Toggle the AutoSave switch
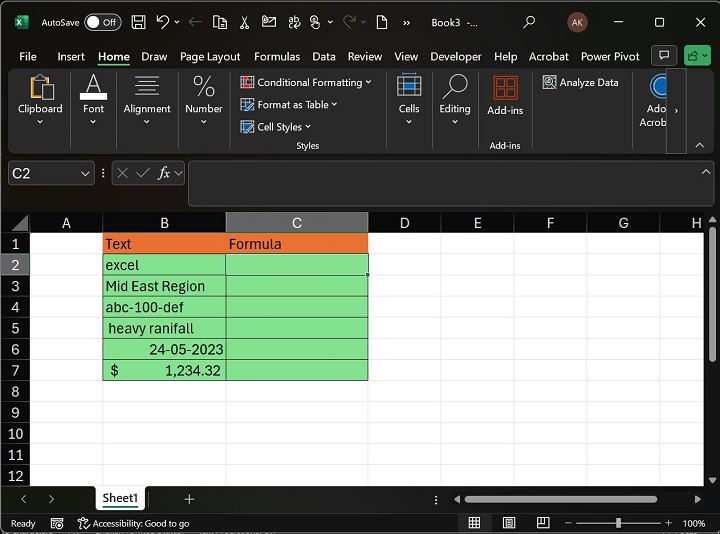Image resolution: width=720 pixels, height=534 pixels. click(102, 22)
